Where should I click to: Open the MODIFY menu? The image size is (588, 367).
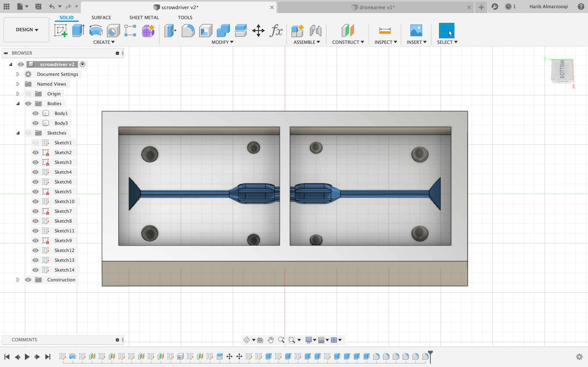(222, 42)
